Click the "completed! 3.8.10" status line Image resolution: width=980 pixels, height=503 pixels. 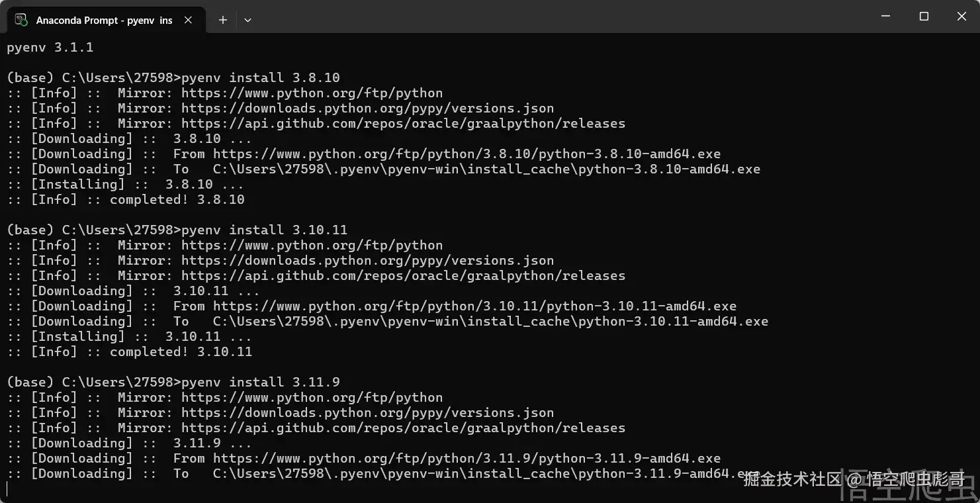pyautogui.click(x=177, y=200)
